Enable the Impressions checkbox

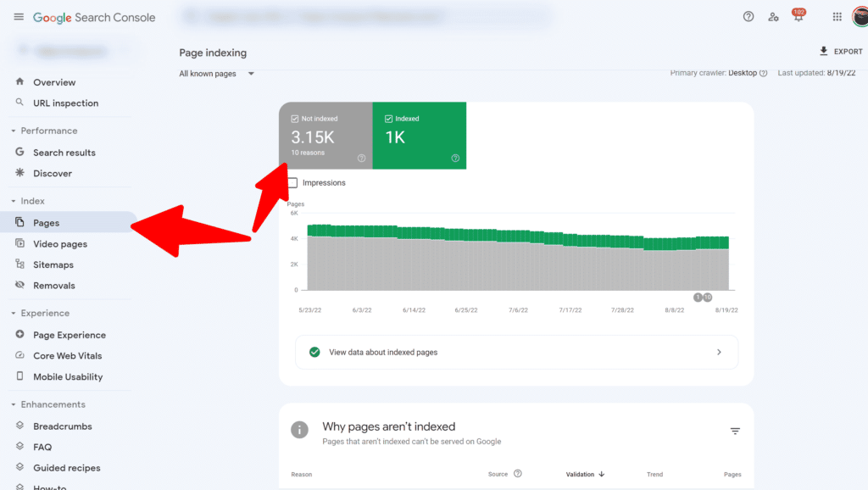pos(292,183)
